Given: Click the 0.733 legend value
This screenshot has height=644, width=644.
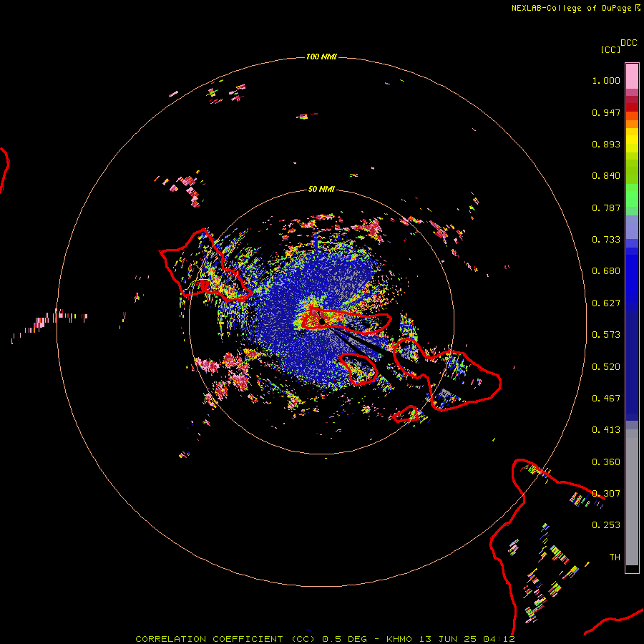Looking at the screenshot, I should [606, 240].
